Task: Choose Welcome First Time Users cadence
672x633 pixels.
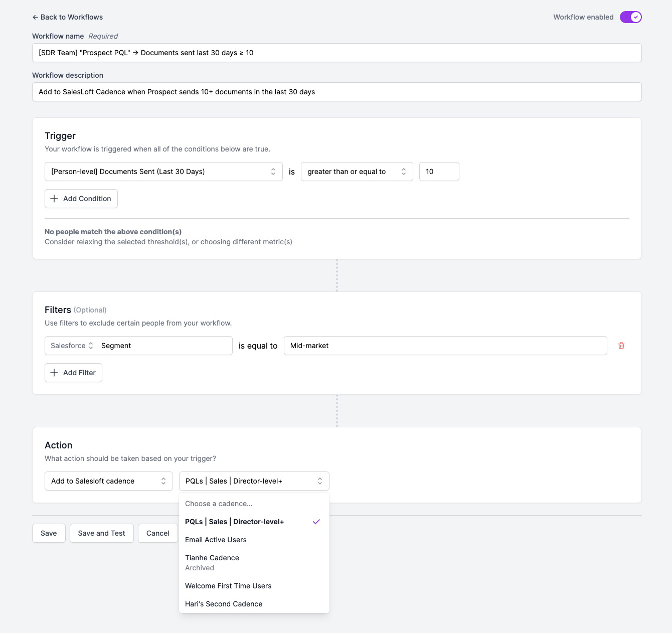Action: 228,586
